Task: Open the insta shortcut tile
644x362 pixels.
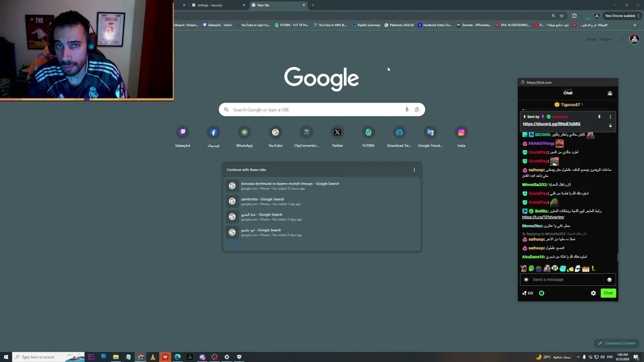Action: pyautogui.click(x=461, y=137)
